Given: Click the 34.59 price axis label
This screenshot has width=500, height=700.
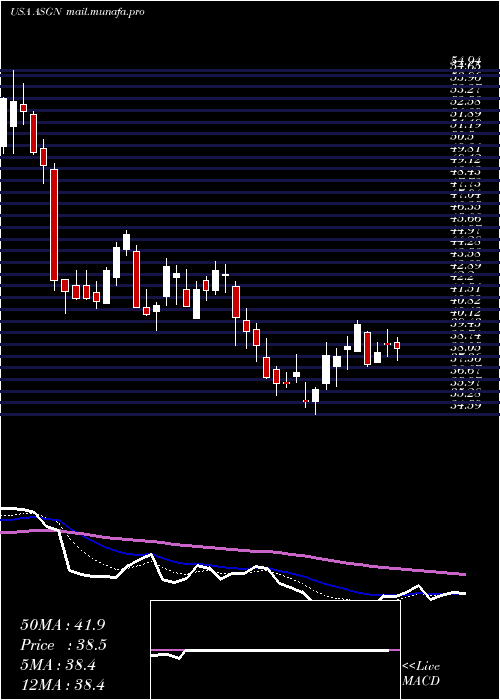Looking at the screenshot, I should point(465,405).
